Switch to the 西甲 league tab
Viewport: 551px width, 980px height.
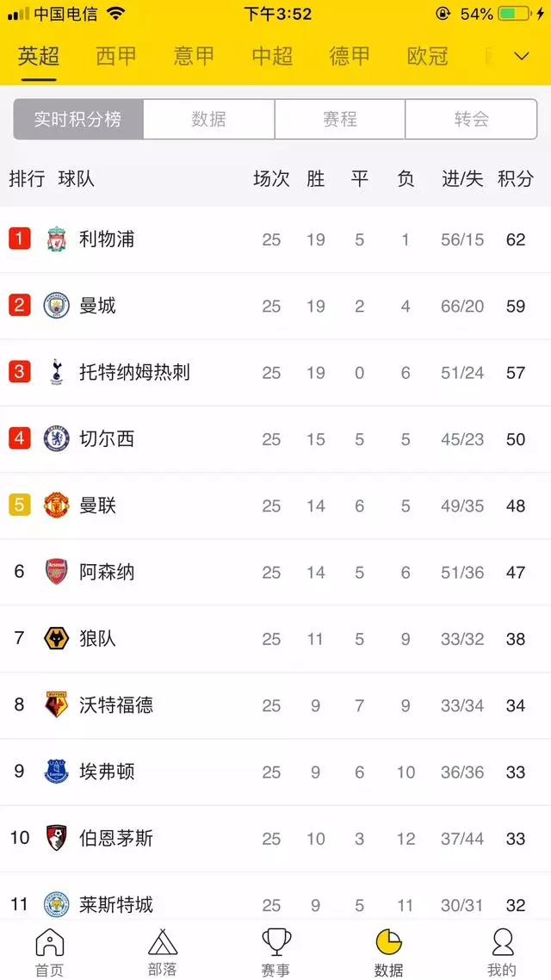116,56
